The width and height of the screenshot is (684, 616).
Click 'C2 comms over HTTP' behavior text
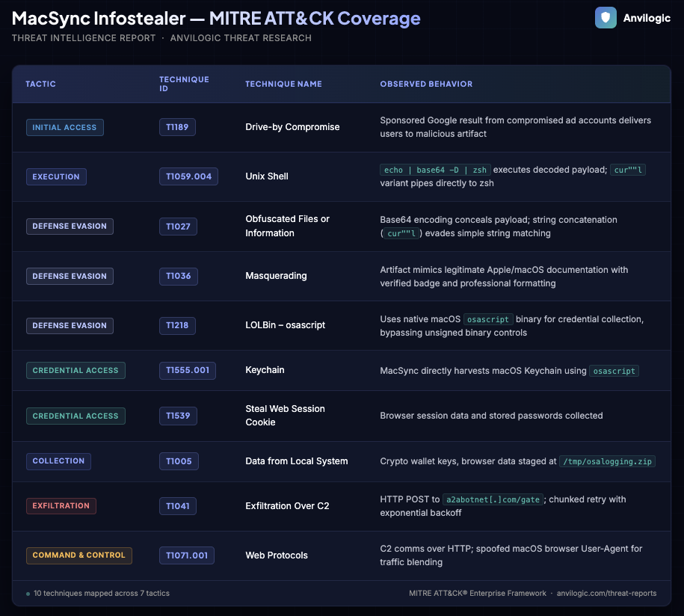[511, 555]
